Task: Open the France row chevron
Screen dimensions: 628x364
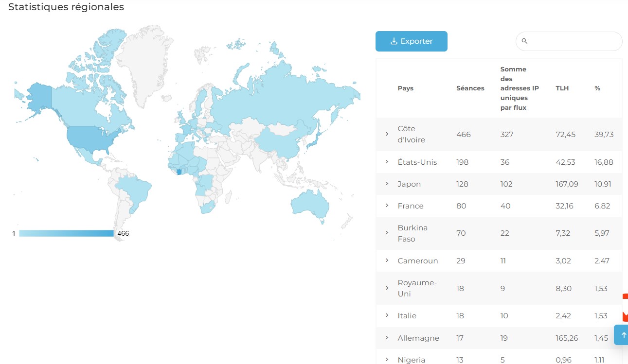Action: click(387, 206)
